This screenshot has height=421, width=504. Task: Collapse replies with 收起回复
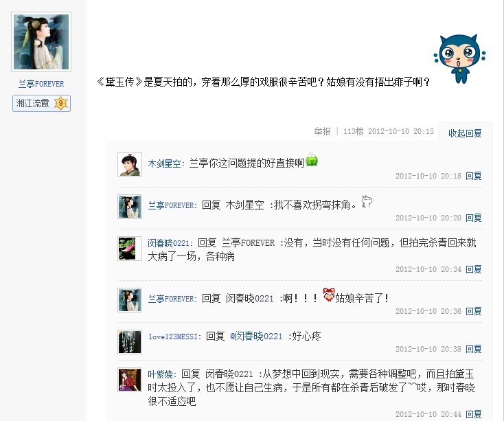(x=465, y=133)
